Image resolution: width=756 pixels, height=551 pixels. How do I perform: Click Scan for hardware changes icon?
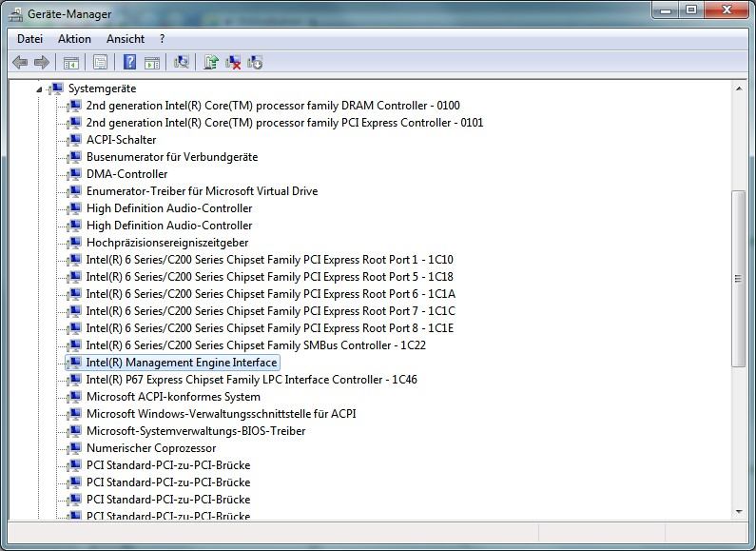click(x=182, y=62)
